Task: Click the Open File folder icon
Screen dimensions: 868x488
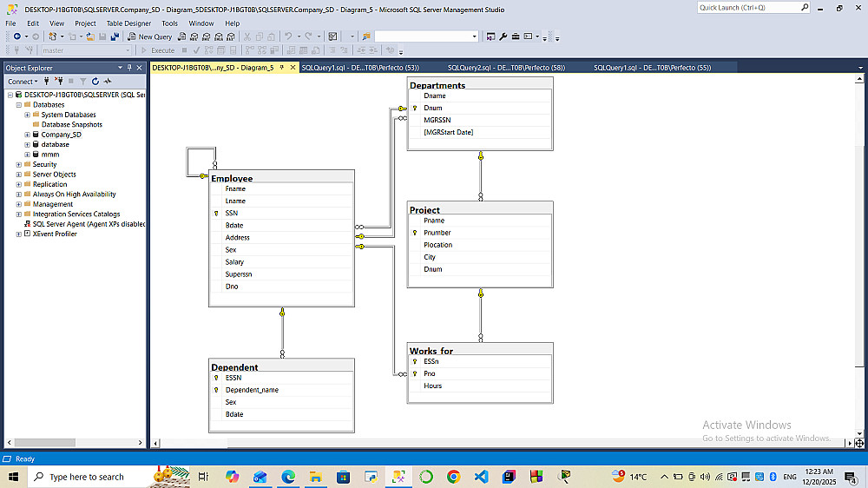Action: click(89, 36)
